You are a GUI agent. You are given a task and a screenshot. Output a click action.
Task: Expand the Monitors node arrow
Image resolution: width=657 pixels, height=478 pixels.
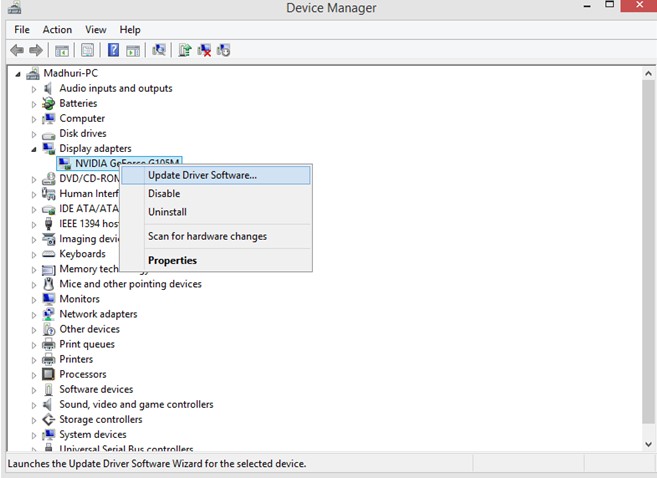point(34,300)
